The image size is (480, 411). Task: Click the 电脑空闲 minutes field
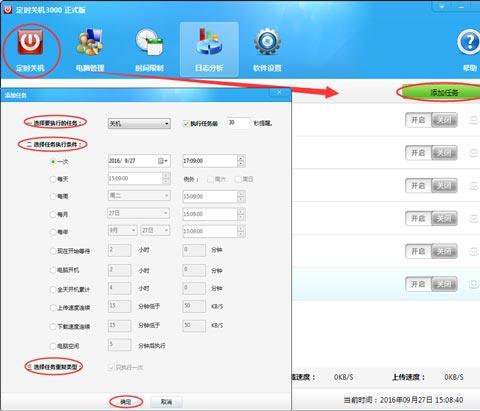[119, 345]
